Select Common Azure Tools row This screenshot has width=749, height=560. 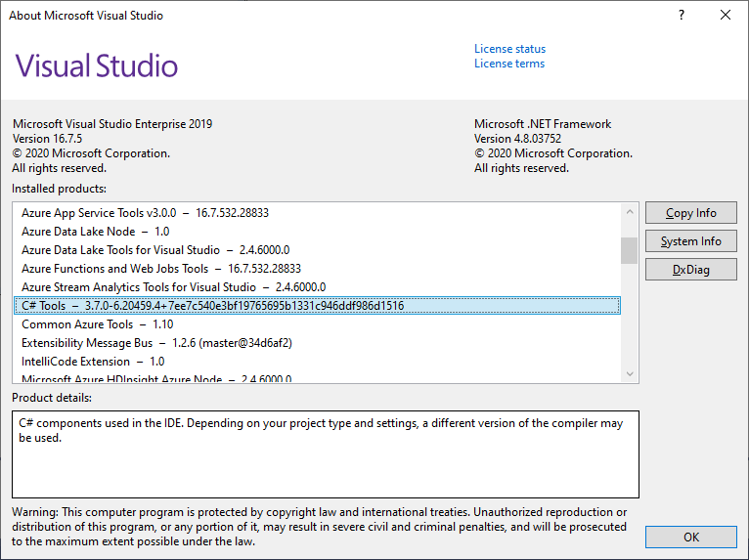point(317,324)
